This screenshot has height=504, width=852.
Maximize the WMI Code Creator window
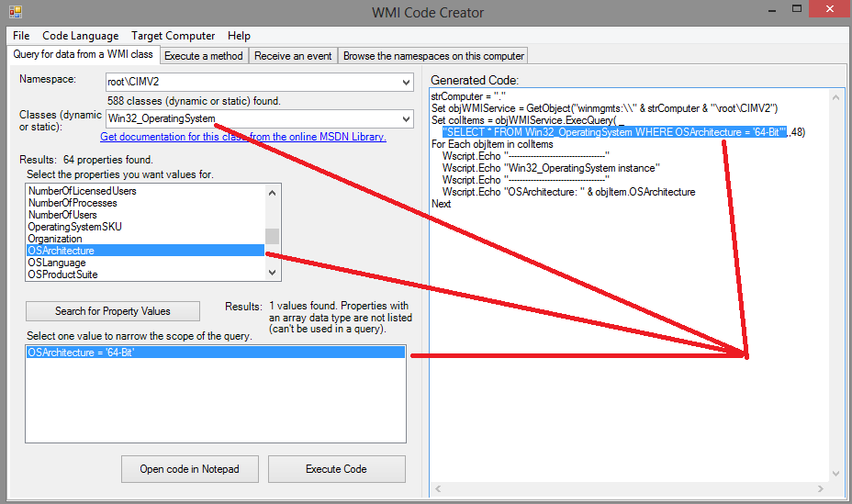click(x=797, y=9)
